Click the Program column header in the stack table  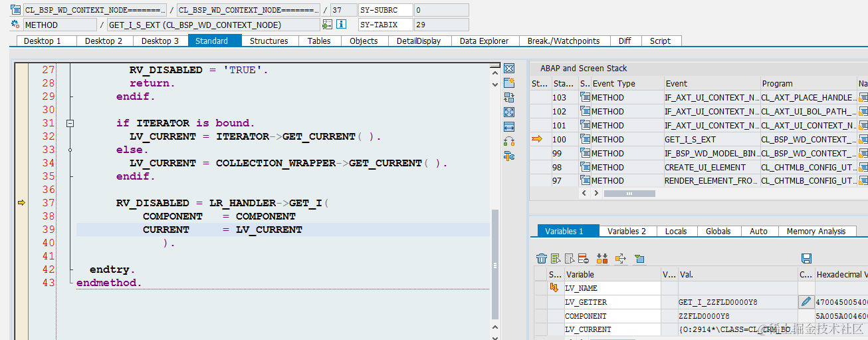[x=808, y=83]
